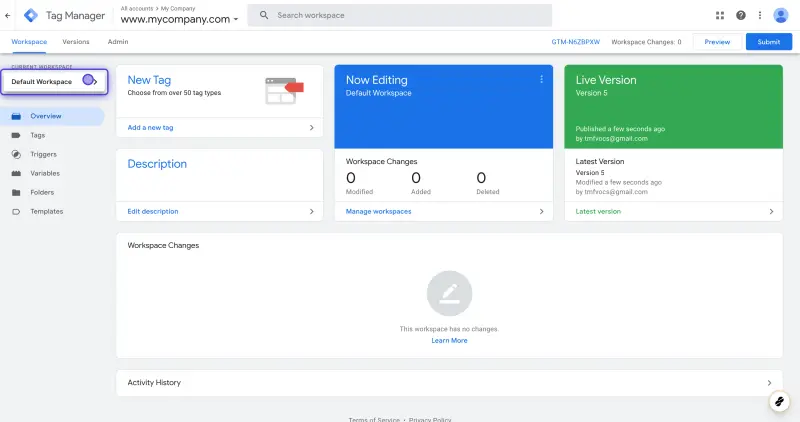Viewport: 800px width, 422px height.
Task: Open the header three-dot more menu
Action: point(760,15)
